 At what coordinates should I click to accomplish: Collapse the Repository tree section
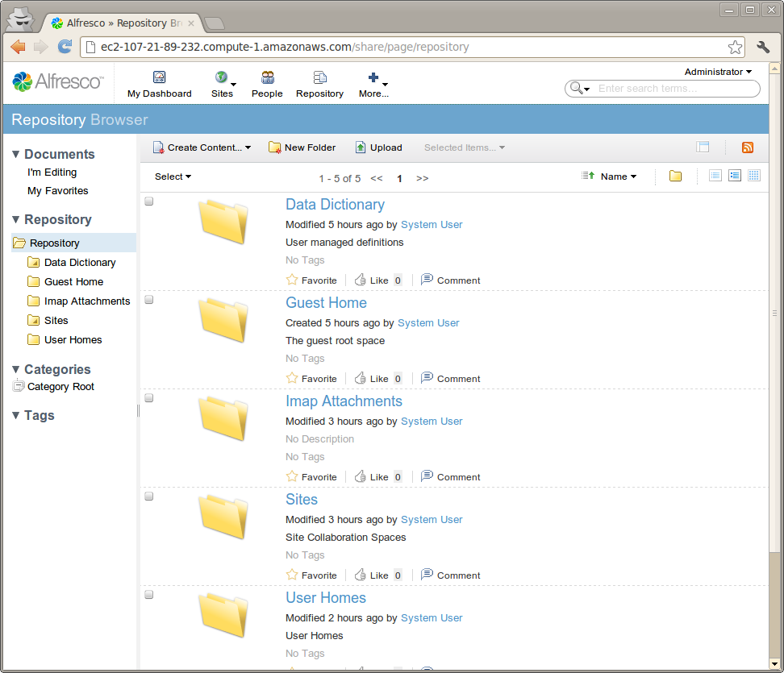coord(16,219)
